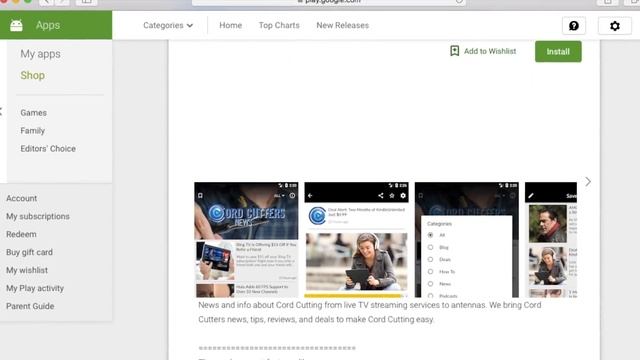Open the Games section

33,113
